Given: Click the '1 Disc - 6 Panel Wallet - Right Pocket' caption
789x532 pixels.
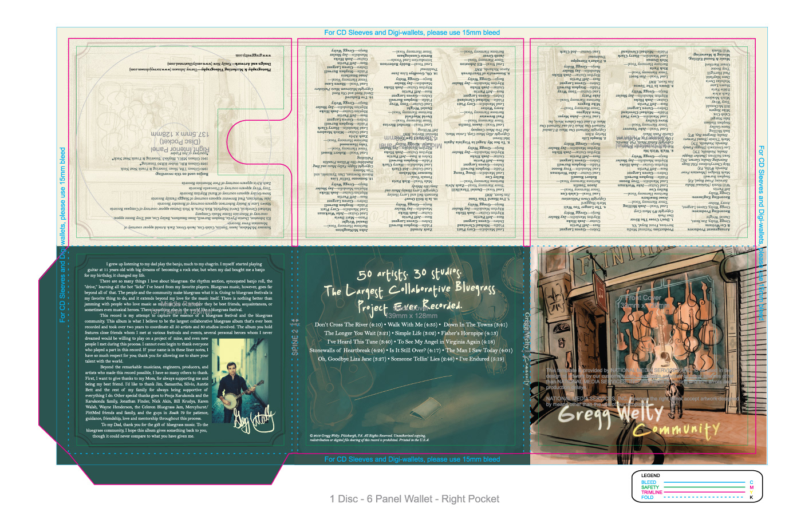Looking at the screenshot, I should [x=415, y=499].
